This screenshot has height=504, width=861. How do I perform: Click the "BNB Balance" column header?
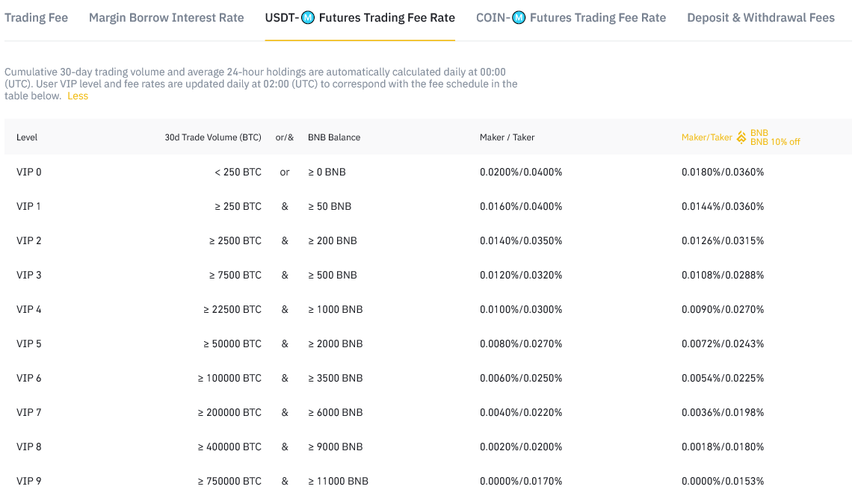[335, 137]
